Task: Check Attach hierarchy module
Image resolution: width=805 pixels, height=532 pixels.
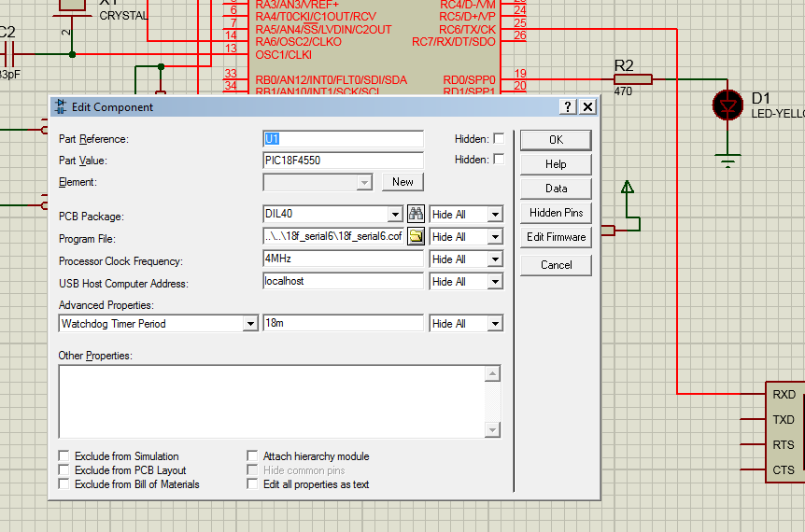Action: 252,455
